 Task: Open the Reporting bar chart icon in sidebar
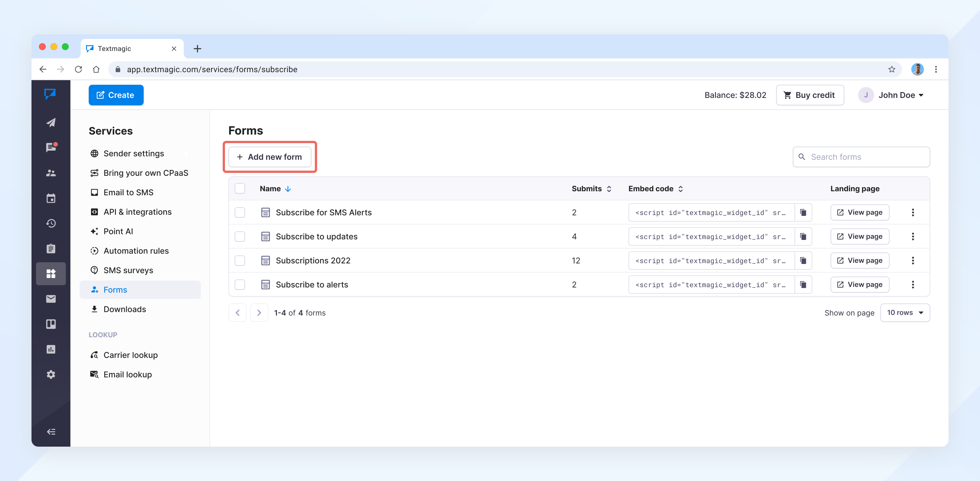coord(51,349)
